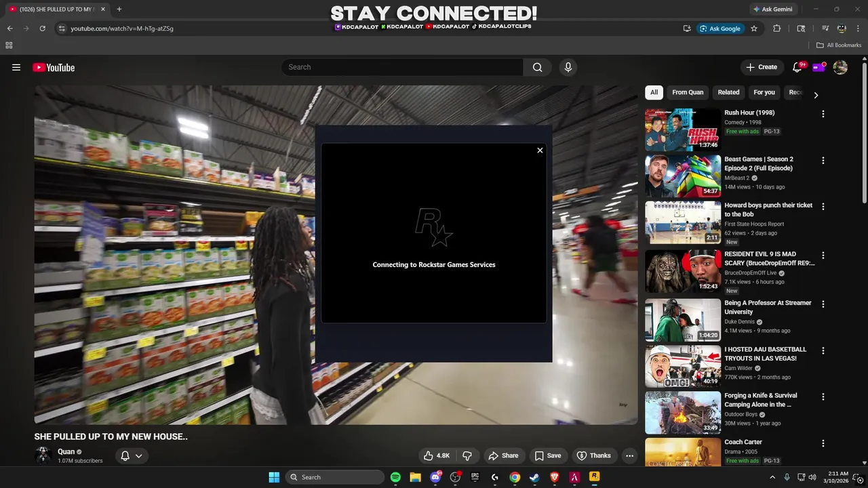Go to the YouTube home logo

[x=54, y=67]
